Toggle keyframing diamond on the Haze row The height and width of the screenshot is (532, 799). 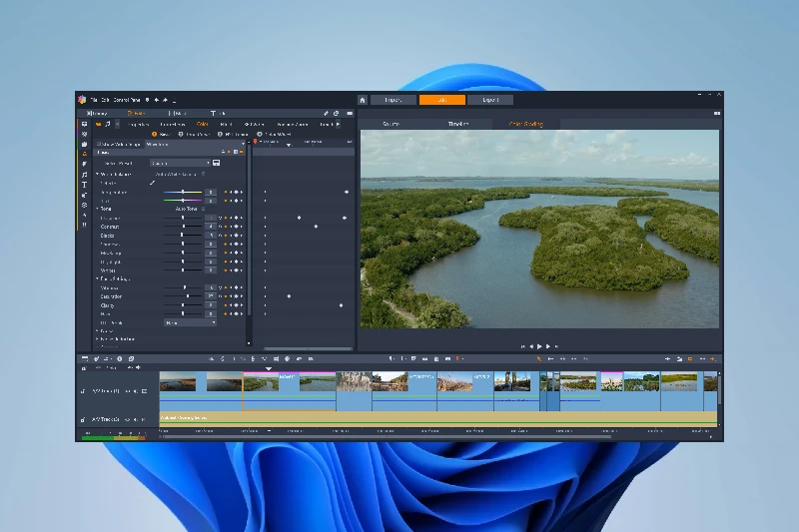click(226, 314)
